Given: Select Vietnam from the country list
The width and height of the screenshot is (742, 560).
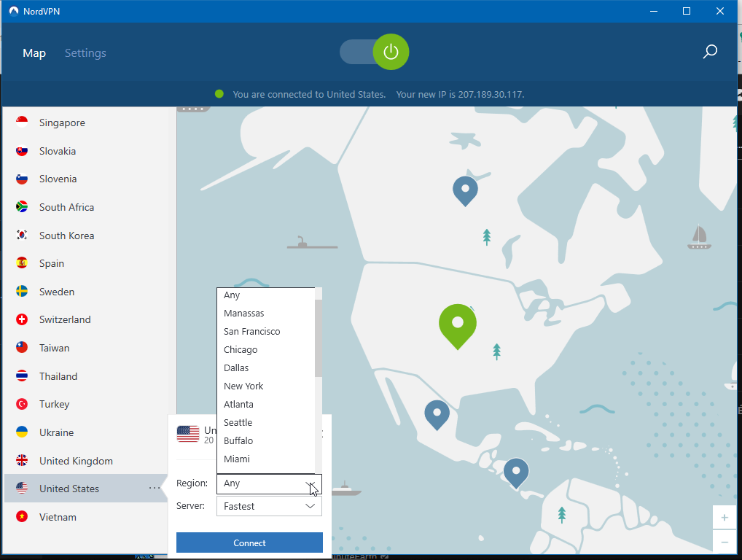Looking at the screenshot, I should (58, 517).
